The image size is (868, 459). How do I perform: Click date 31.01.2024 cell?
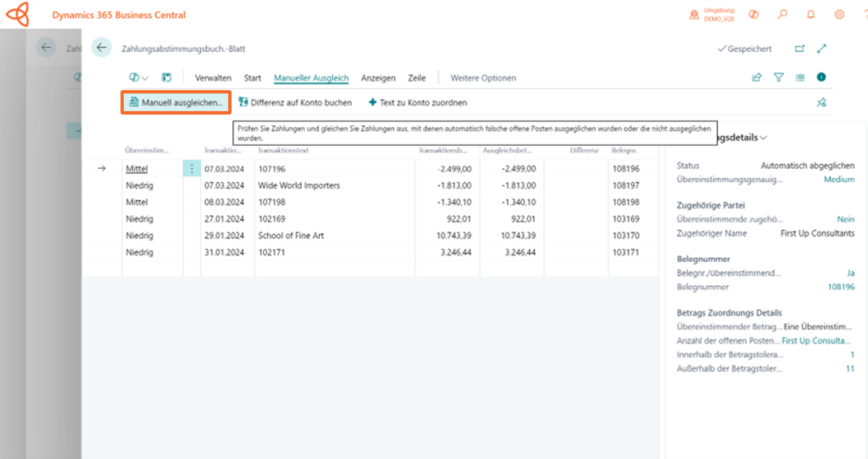(x=224, y=252)
